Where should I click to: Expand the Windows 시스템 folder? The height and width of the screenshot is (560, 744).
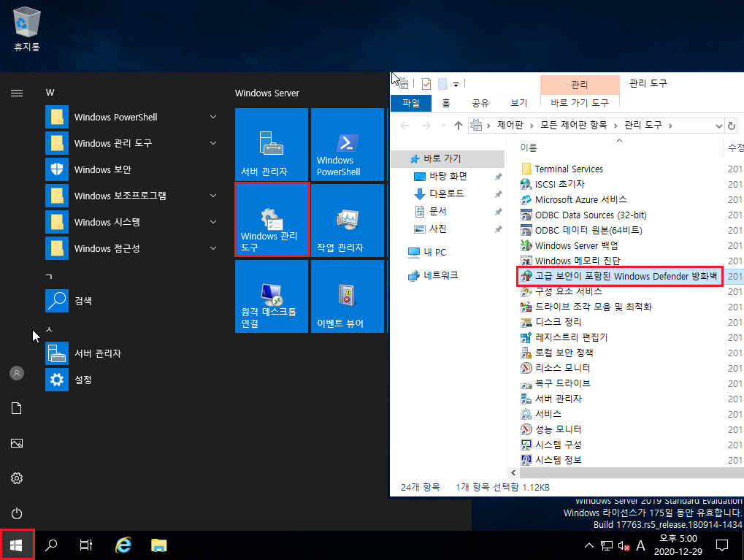(x=213, y=222)
